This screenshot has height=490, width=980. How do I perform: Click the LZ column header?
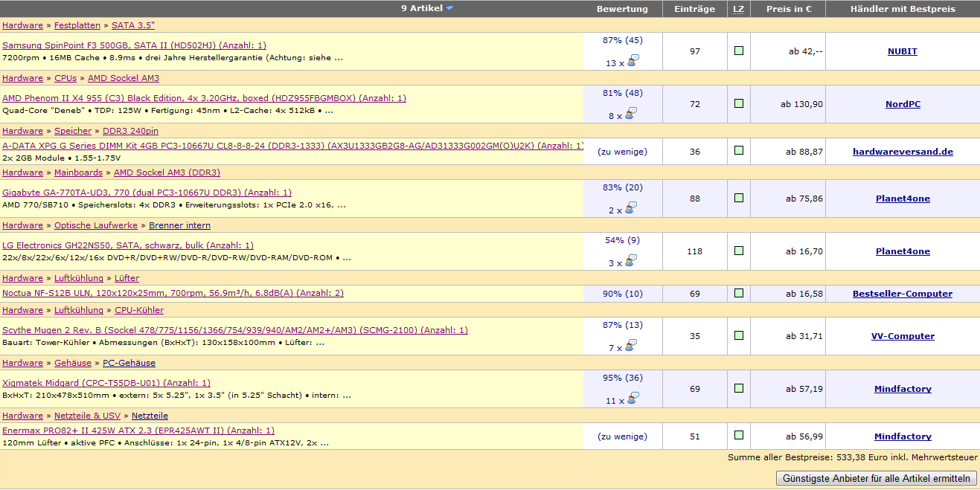tap(738, 9)
